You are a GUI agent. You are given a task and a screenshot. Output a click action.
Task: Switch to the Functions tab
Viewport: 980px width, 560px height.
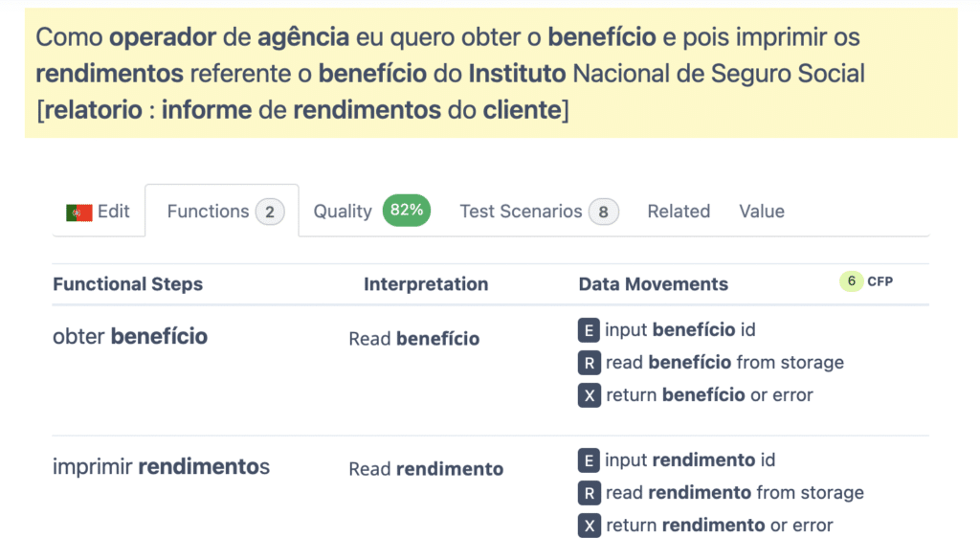pos(208,212)
